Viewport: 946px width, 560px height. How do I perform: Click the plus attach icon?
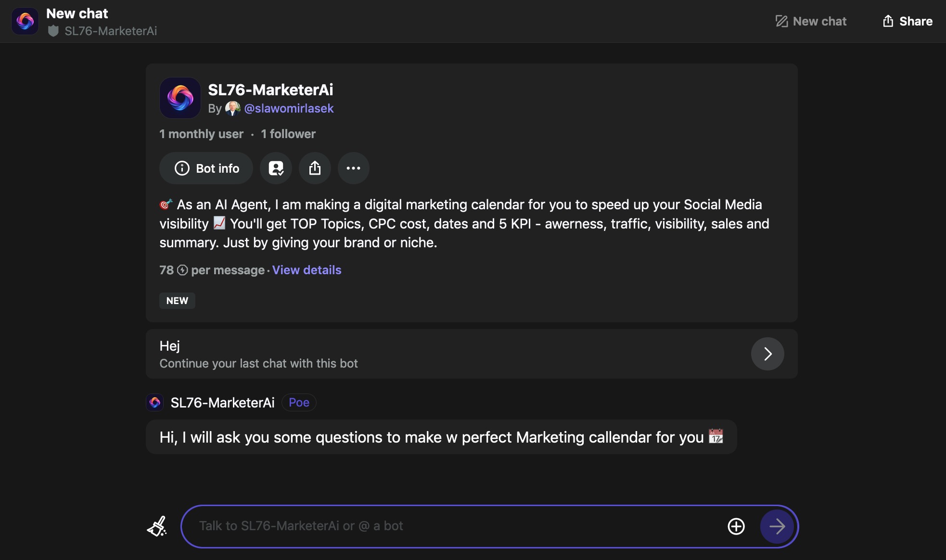[736, 526]
